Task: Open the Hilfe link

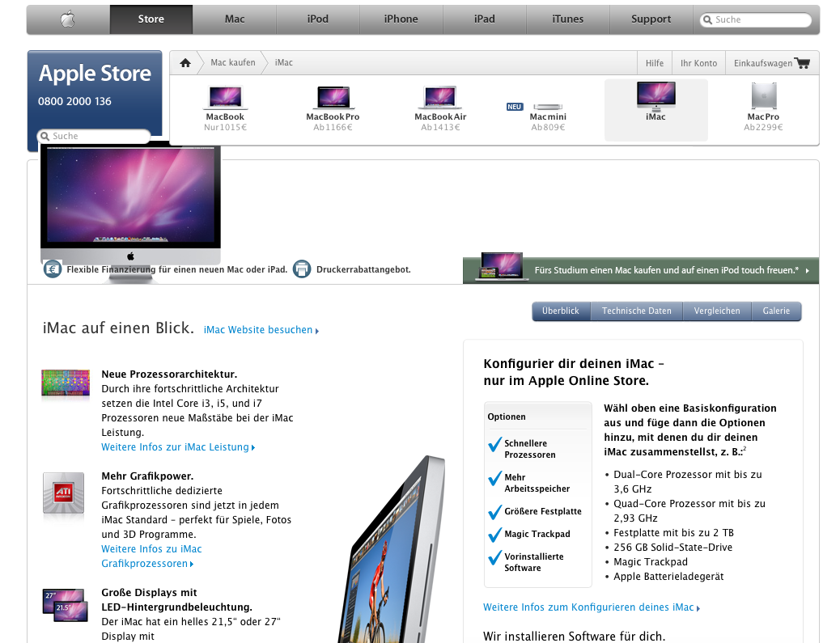Action: pyautogui.click(x=655, y=63)
